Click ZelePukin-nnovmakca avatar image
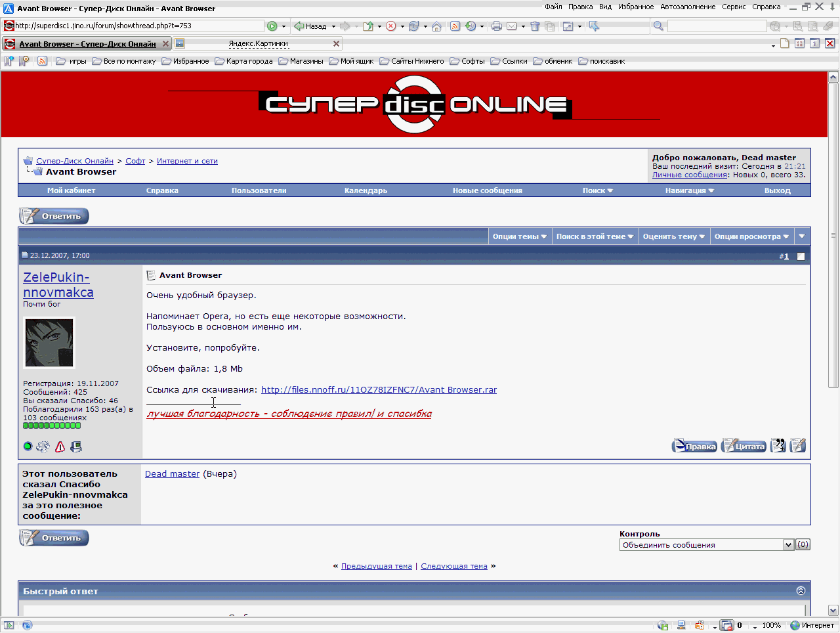 pyautogui.click(x=49, y=343)
